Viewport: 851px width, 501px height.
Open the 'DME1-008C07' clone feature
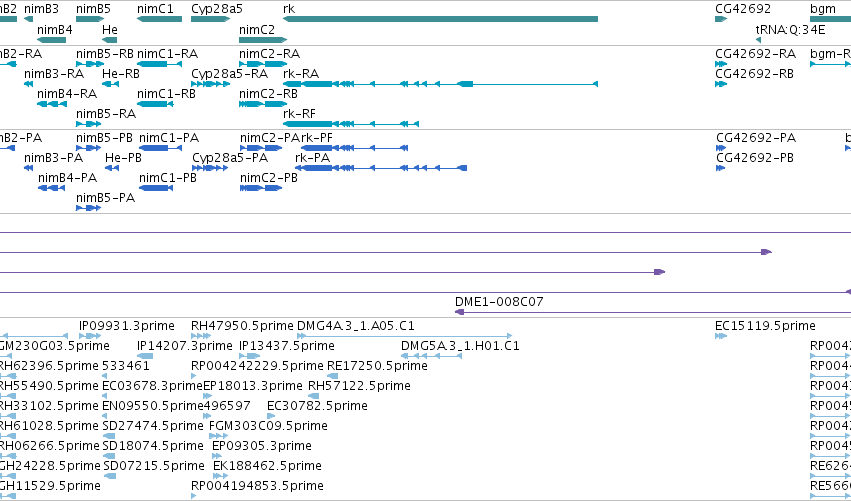pos(652,312)
